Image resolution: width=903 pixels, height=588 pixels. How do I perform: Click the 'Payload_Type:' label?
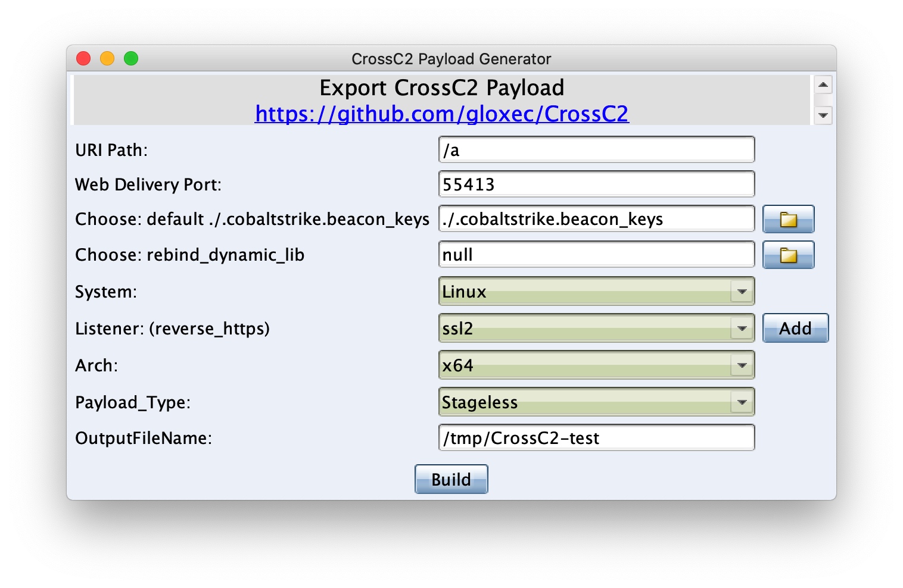[x=133, y=402]
